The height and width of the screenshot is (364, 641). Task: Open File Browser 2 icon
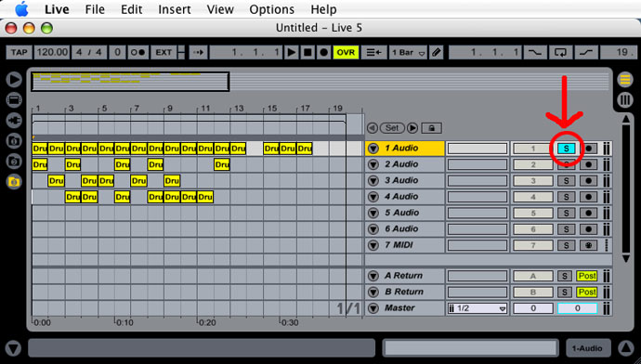[14, 162]
